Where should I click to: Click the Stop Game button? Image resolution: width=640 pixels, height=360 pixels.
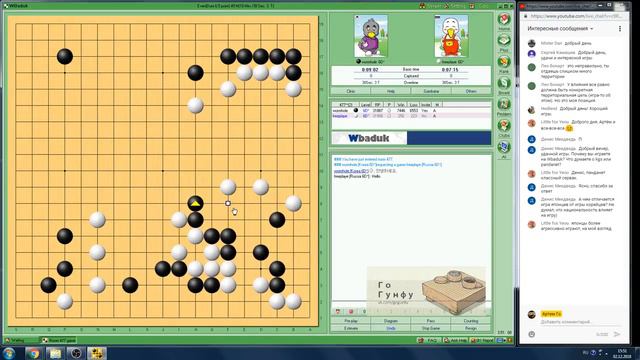[x=431, y=328]
